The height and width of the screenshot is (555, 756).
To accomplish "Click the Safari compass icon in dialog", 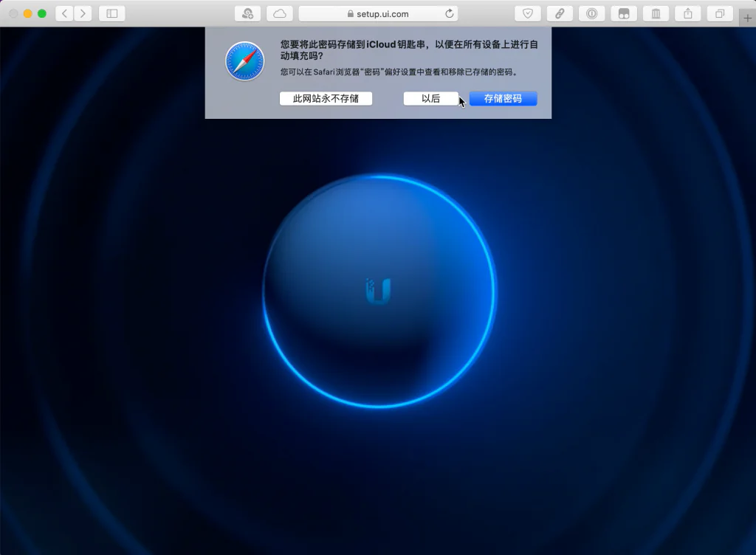I will coord(245,61).
